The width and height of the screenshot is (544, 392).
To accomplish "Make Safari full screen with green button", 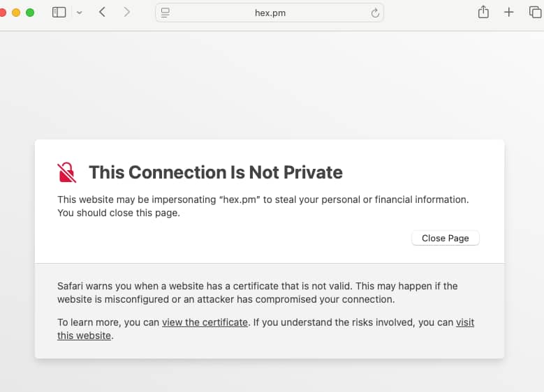I will 30,13.
